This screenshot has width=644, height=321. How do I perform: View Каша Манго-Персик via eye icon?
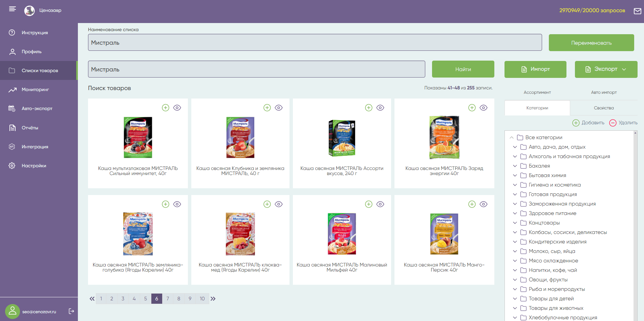pos(484,204)
